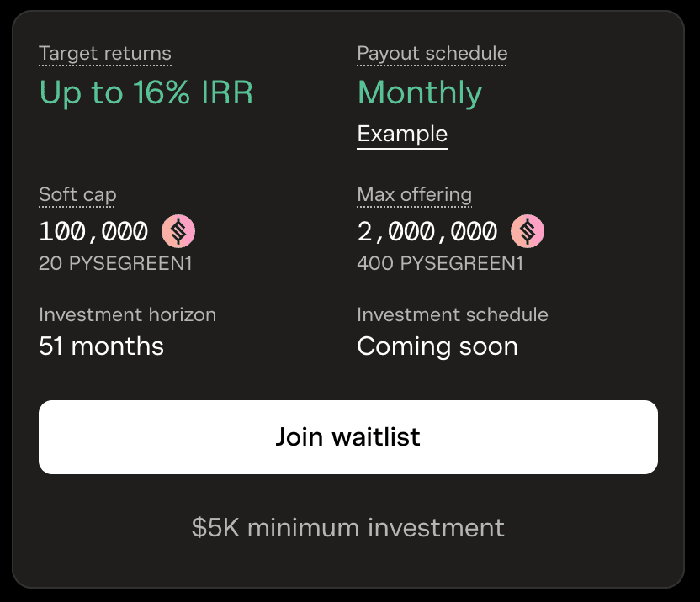700x602 pixels.
Task: Click the 'Coming soon' schedule text
Action: click(437, 346)
